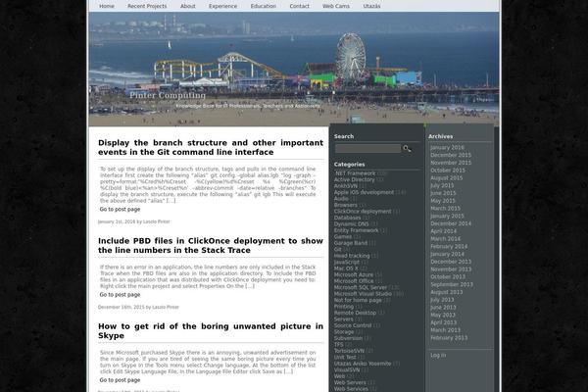
Task: Open the Utazás menu item
Action: coord(371,6)
